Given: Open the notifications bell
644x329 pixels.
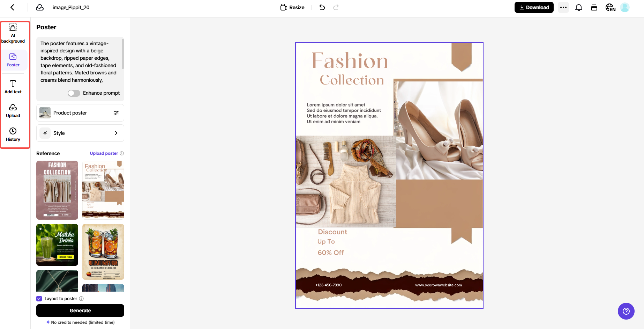Looking at the screenshot, I should pyautogui.click(x=579, y=7).
